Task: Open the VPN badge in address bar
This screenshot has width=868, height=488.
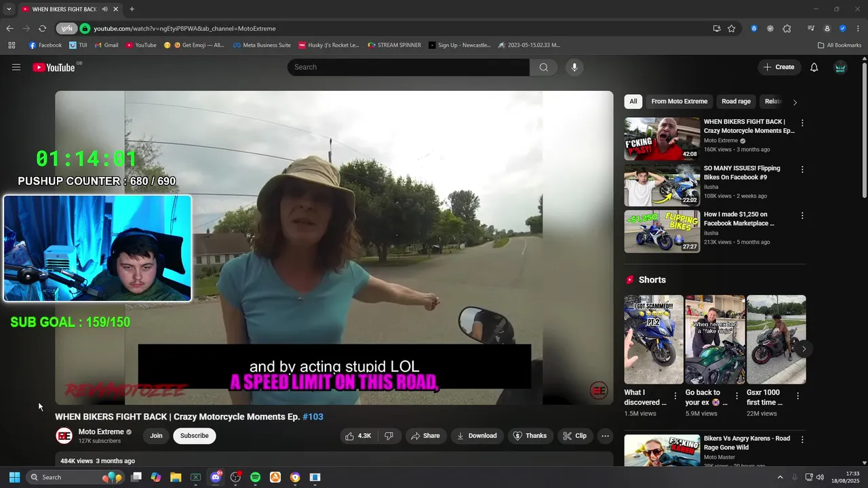Action: pos(66,28)
